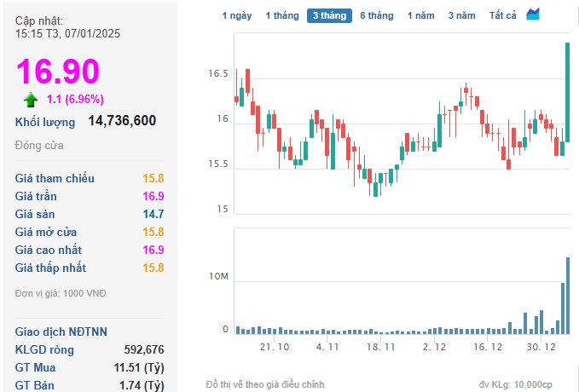This screenshot has width=579, height=392.
Task: Click the 'Đồ thị vẽ theo giá điều chỉnh' note
Action: pyautogui.click(x=265, y=384)
